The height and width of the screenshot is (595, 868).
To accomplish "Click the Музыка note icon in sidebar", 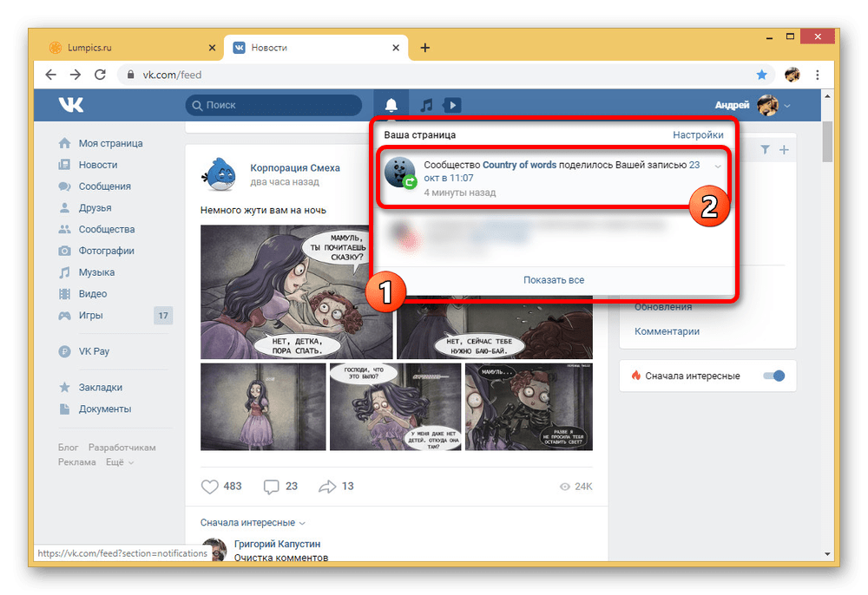I will click(x=65, y=272).
